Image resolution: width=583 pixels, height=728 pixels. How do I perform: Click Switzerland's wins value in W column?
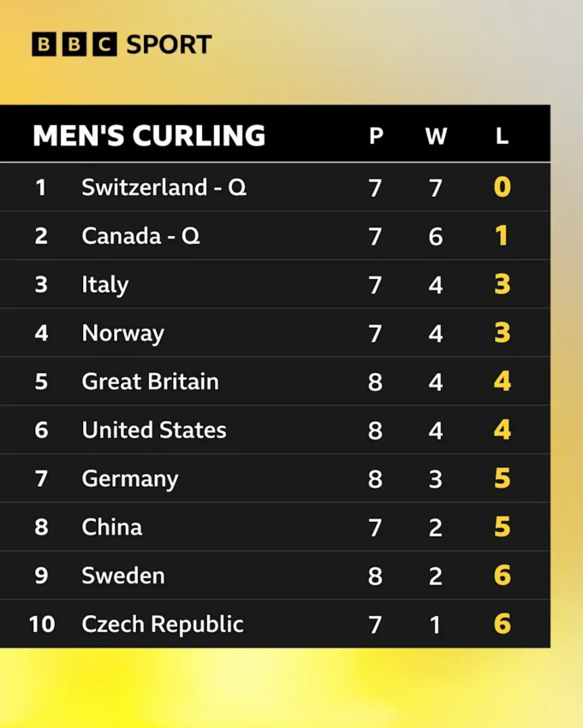coord(436,187)
